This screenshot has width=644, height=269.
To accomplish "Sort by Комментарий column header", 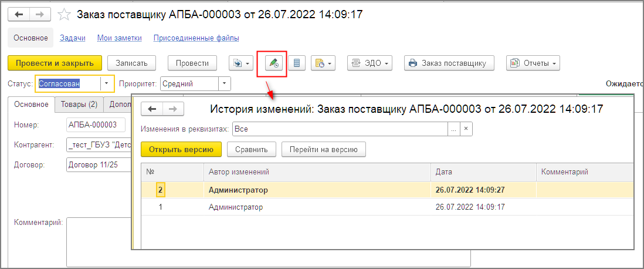I will click(585, 172).
